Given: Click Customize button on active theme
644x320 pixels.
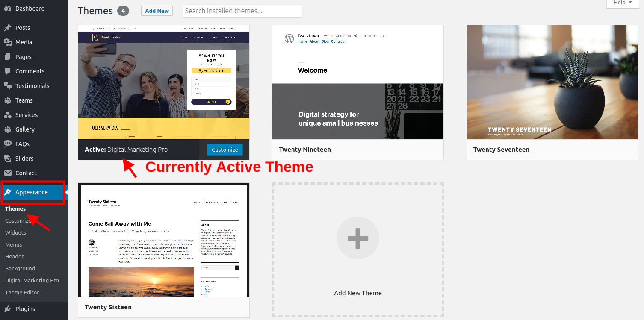Looking at the screenshot, I should pyautogui.click(x=225, y=150).
